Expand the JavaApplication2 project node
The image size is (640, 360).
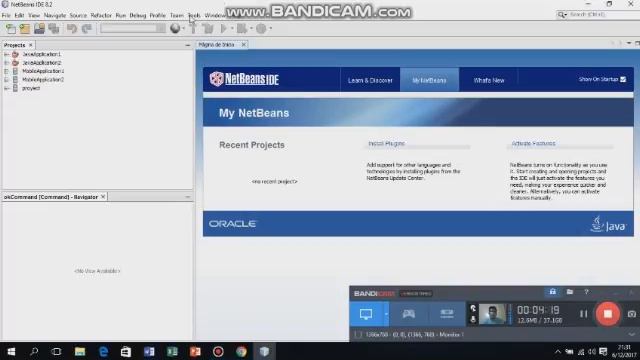tap(6, 62)
